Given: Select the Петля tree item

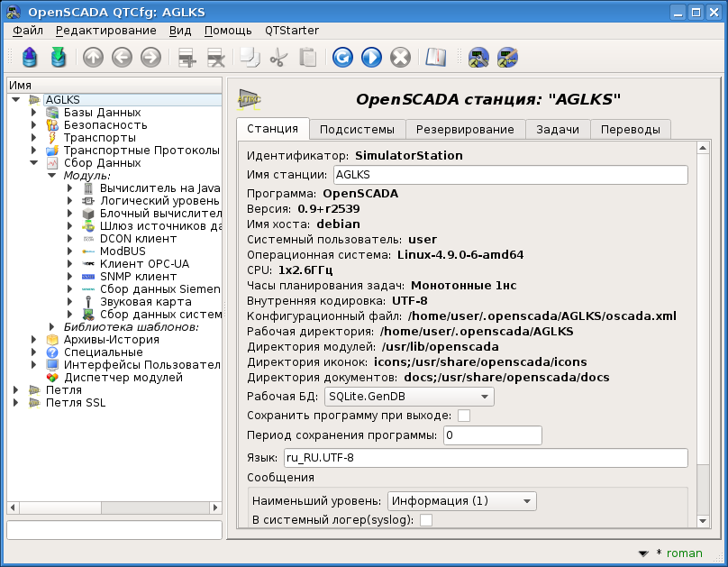Looking at the screenshot, I should (64, 390).
